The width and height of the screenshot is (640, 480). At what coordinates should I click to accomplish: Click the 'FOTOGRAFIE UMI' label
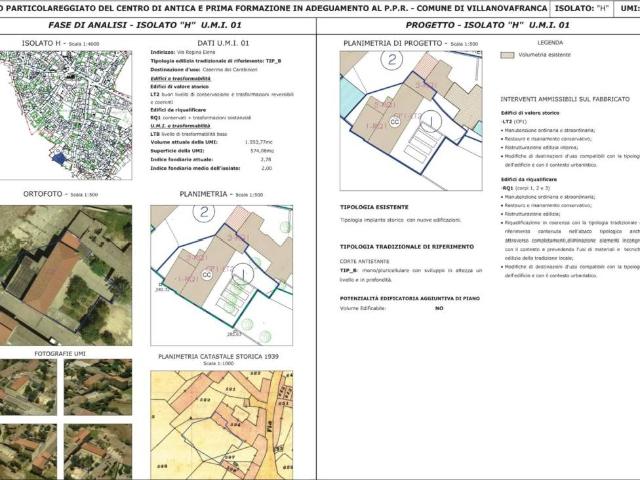[x=60, y=353]
